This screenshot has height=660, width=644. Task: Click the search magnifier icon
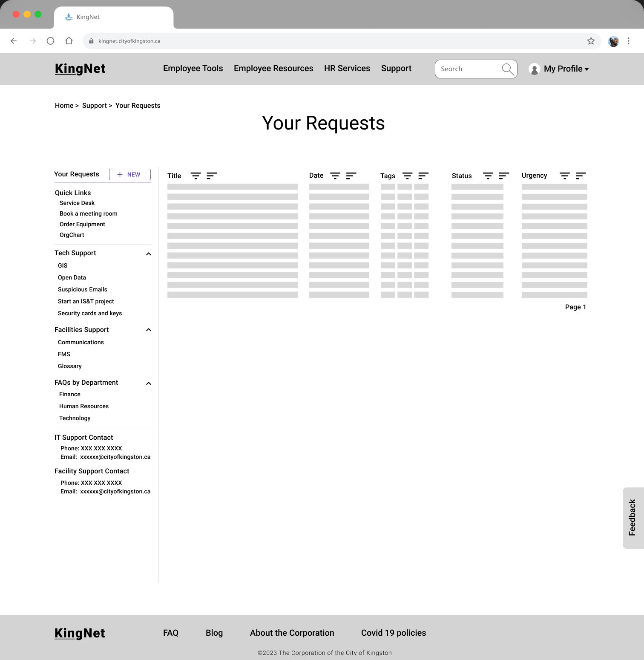[x=508, y=69]
